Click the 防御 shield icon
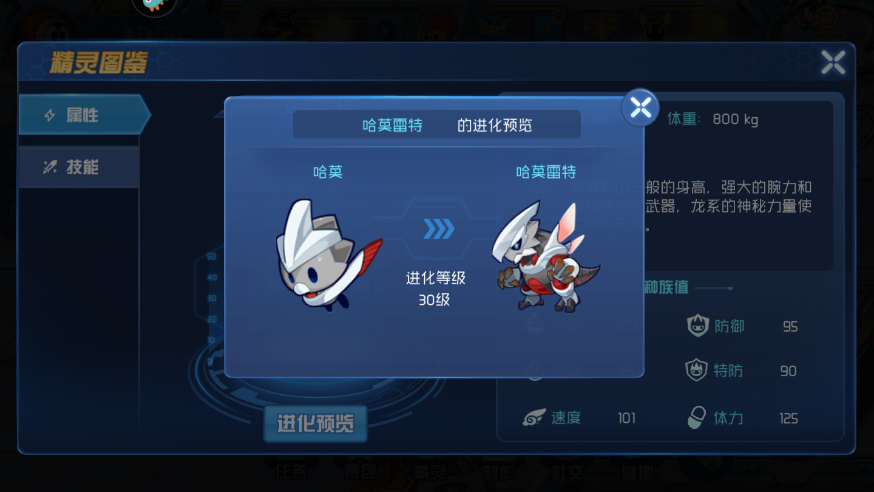Screen dimensions: 874x492 pyautogui.click(x=697, y=325)
